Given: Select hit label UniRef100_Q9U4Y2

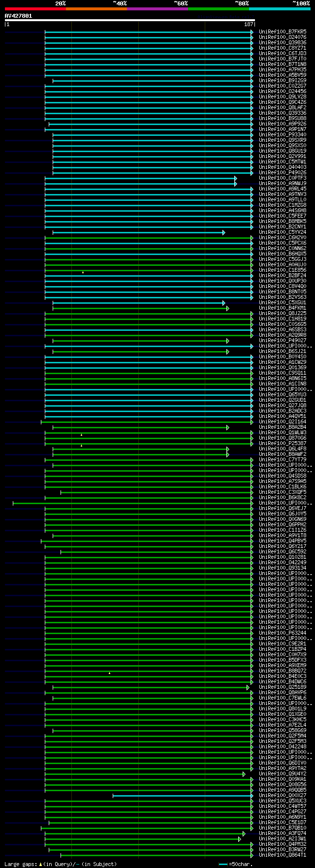Looking at the screenshot, I should pyautogui.click(x=283, y=774).
